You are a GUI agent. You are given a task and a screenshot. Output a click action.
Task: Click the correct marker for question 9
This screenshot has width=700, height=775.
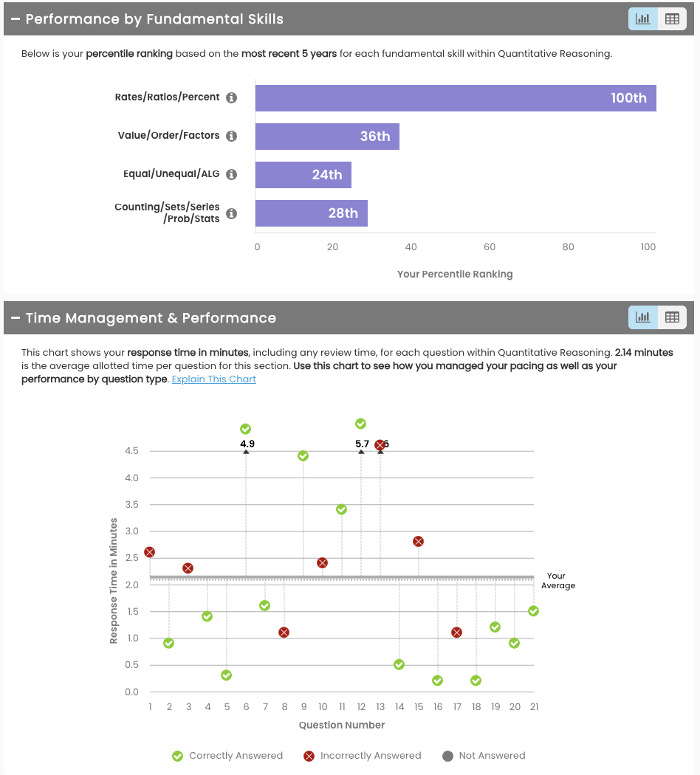pyautogui.click(x=303, y=456)
